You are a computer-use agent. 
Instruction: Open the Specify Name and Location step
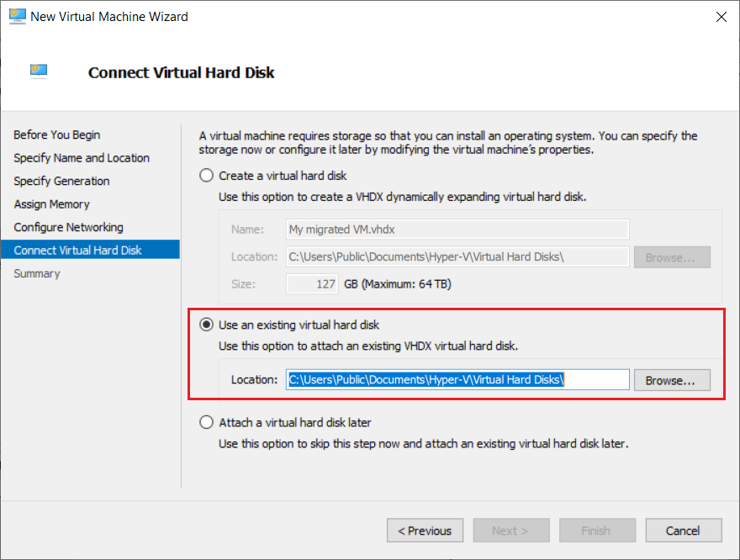point(81,157)
